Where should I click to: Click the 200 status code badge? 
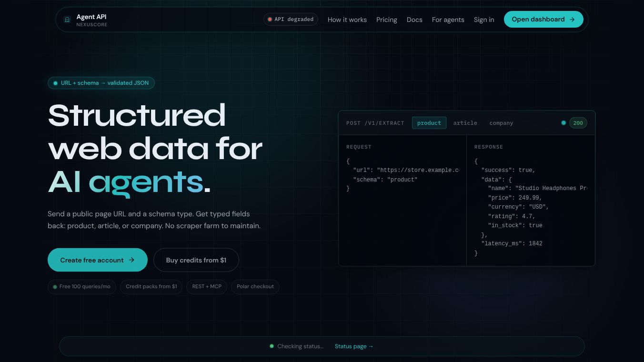pos(578,123)
